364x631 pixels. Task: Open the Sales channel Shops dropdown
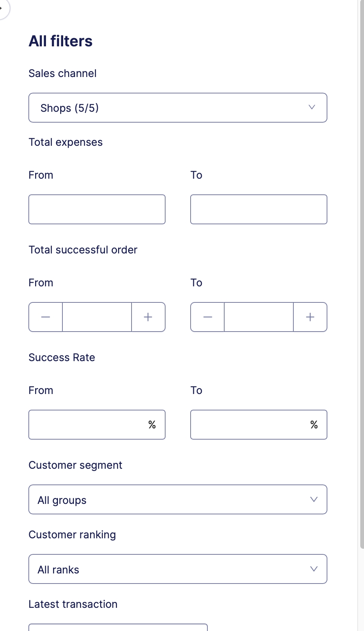click(x=178, y=108)
